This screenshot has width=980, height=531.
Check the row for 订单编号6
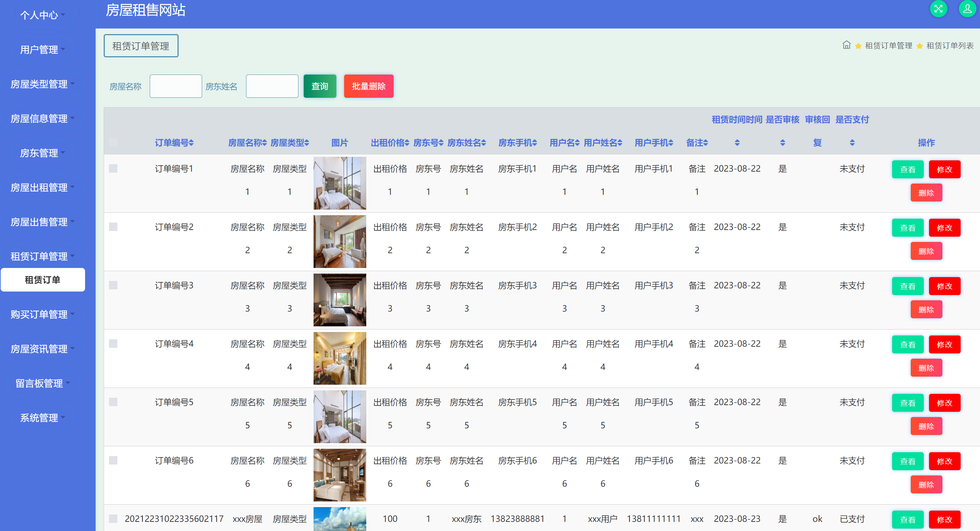tap(113, 460)
